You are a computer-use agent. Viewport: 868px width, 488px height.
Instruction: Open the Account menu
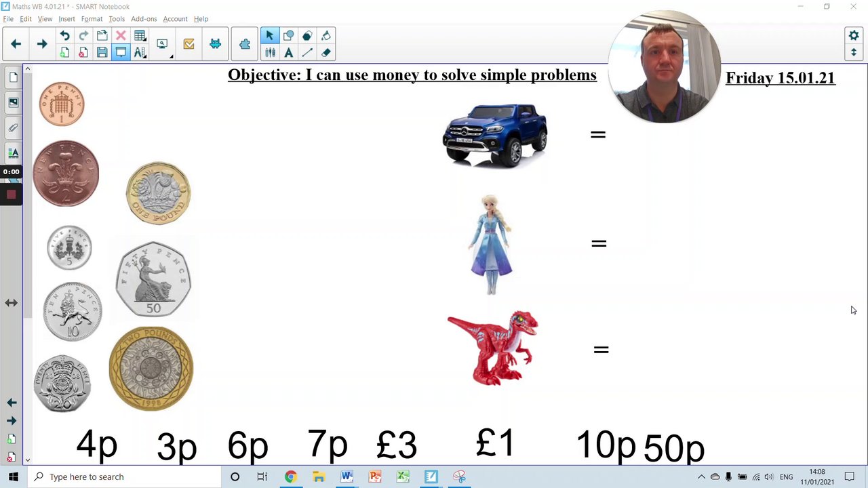[x=175, y=19]
